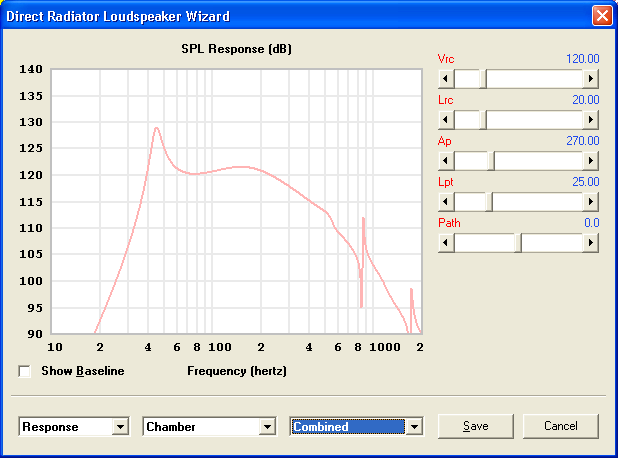
Task: Increase Ap with the right arrow
Action: (590, 161)
